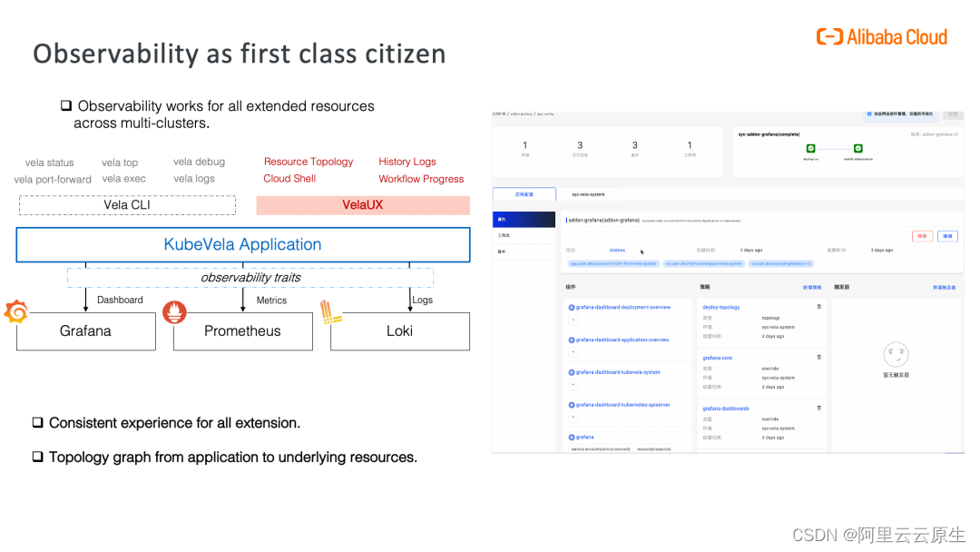Click the source-of-truth label tag
Viewport: 980px width, 552px height.
pyautogui.click(x=613, y=264)
